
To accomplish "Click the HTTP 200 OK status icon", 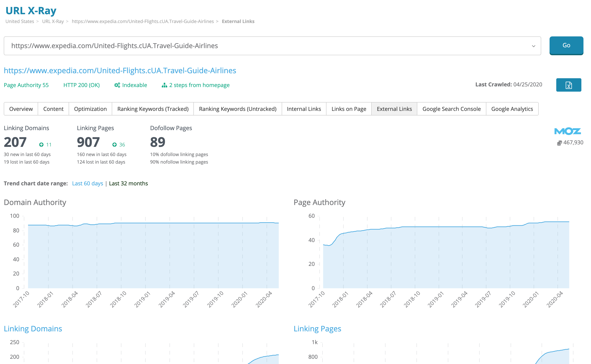I will (x=81, y=85).
